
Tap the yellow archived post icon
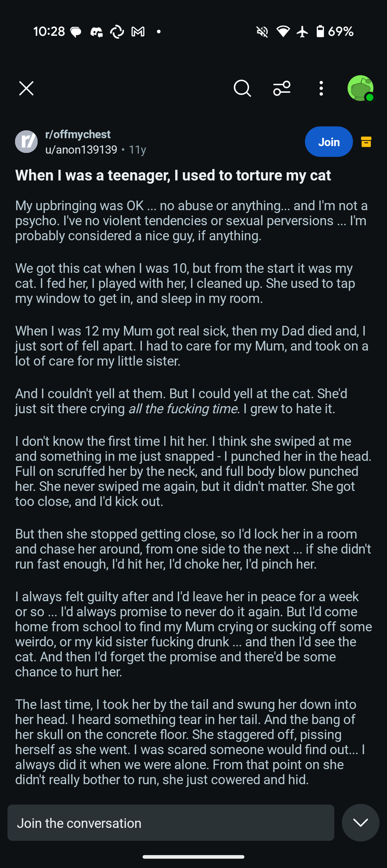(366, 142)
